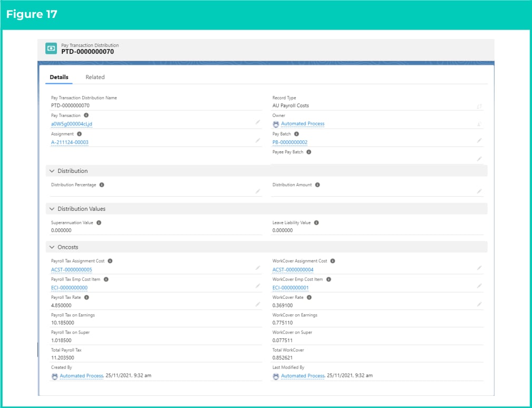Image resolution: width=532 pixels, height=408 pixels.
Task: Edit Payroll Tax Emp Cost Item pencil
Action: pos(258,286)
